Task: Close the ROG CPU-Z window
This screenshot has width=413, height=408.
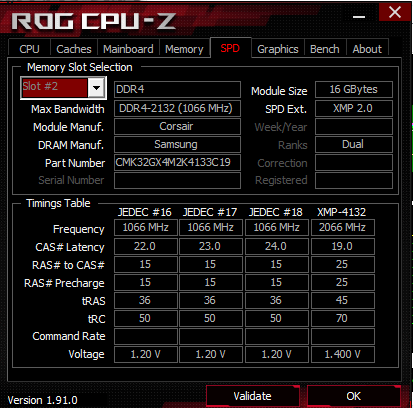Action: 395,12
